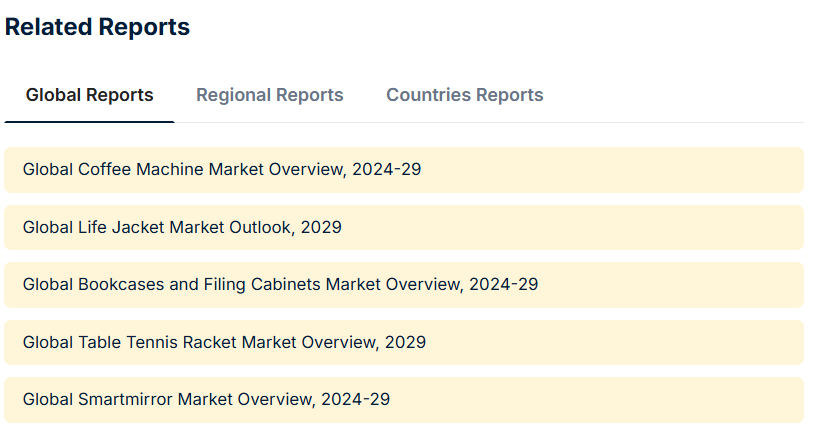Open Global Coffee Machine Market Overview report
The height and width of the screenshot is (436, 817).
222,170
